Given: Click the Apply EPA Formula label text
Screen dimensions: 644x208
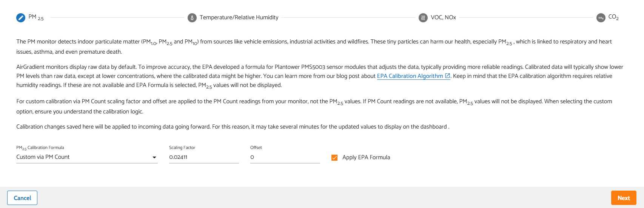Looking at the screenshot, I should click(366, 157).
